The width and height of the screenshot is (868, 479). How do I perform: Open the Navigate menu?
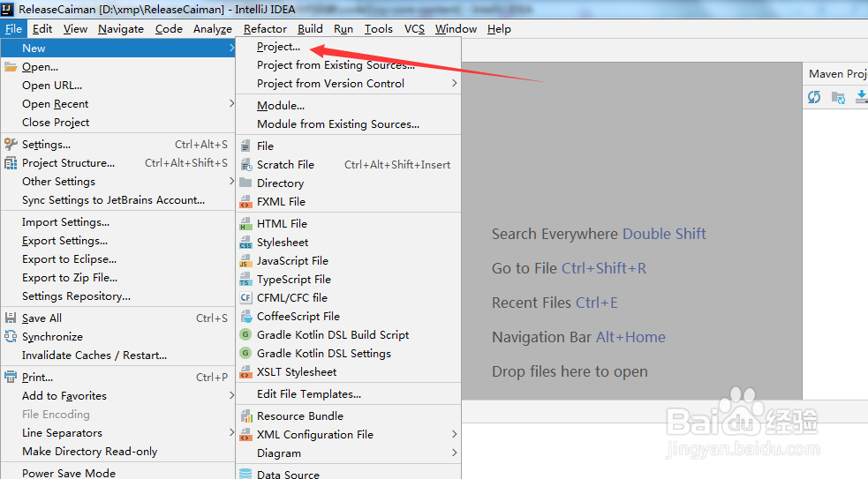[x=121, y=29]
